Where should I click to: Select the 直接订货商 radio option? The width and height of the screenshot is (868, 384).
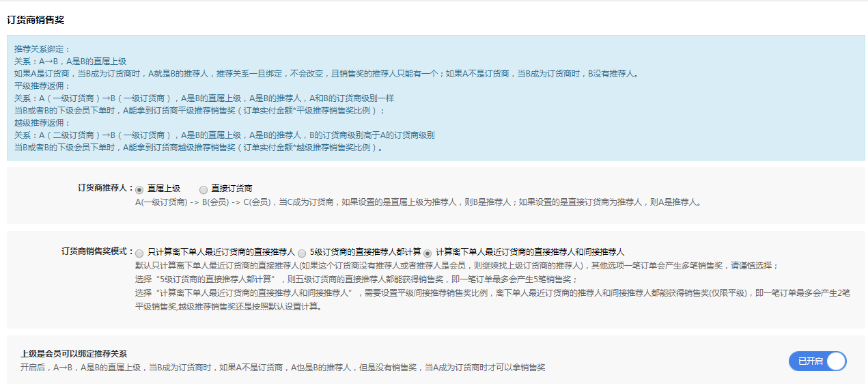(x=204, y=189)
